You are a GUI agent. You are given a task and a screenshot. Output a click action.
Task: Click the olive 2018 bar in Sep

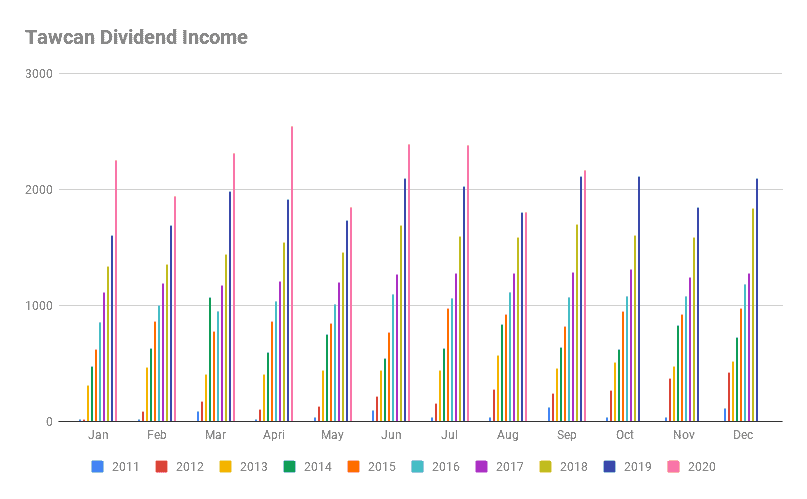click(577, 323)
